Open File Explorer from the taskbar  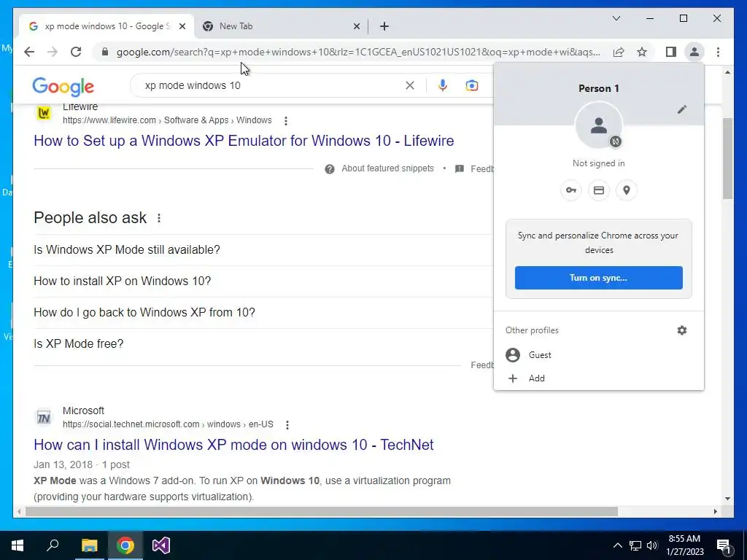coord(89,545)
